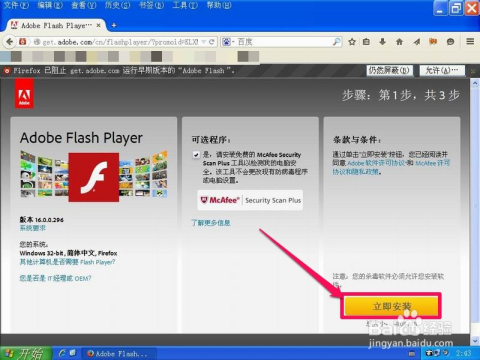480x360 pixels.
Task: Click the 立即安装 (Install now) button
Action: [391, 306]
